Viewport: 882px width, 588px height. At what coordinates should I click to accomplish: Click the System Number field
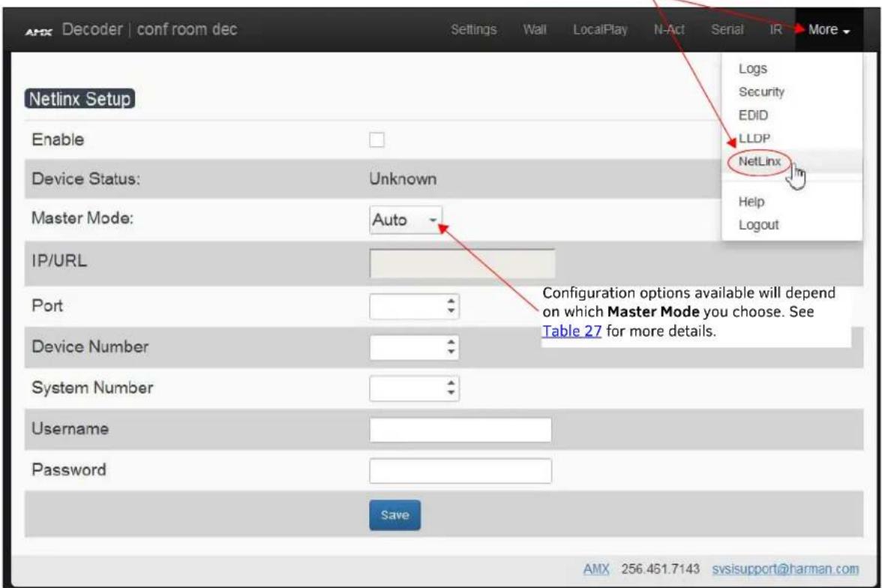[414, 388]
